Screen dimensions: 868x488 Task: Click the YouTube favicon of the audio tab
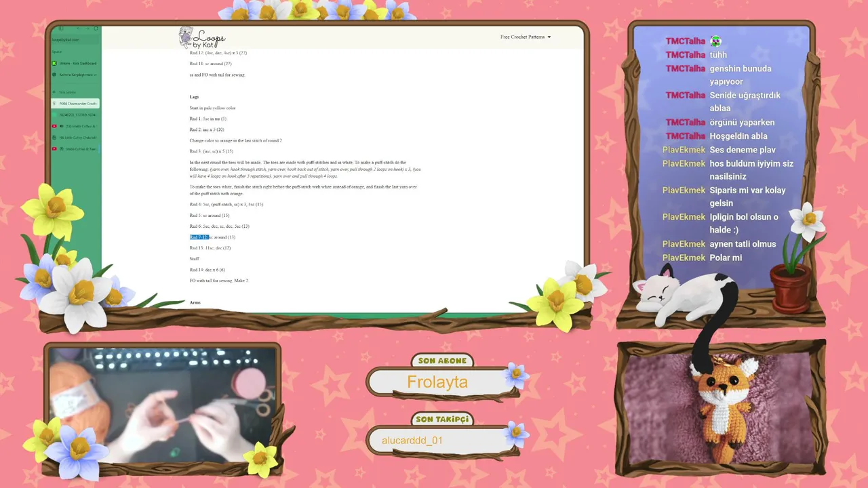click(x=54, y=126)
